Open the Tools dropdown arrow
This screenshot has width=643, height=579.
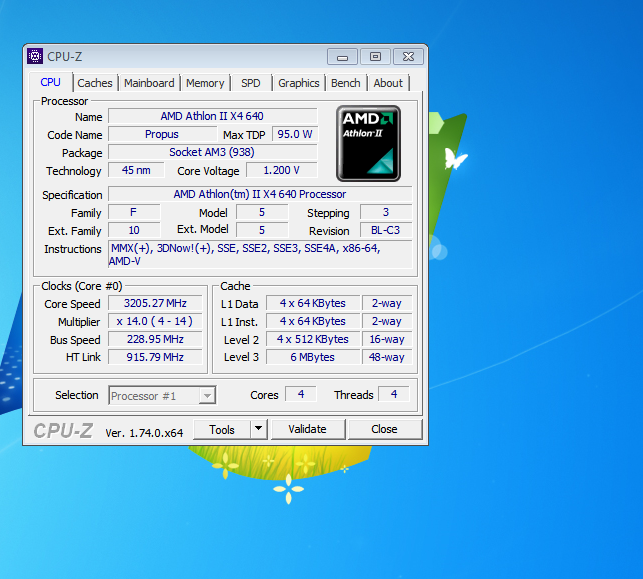(x=258, y=429)
